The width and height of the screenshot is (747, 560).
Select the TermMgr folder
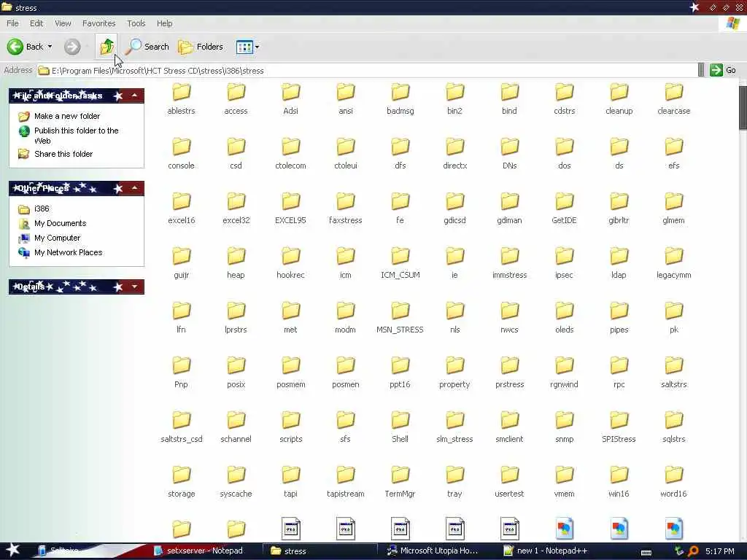pos(400,483)
